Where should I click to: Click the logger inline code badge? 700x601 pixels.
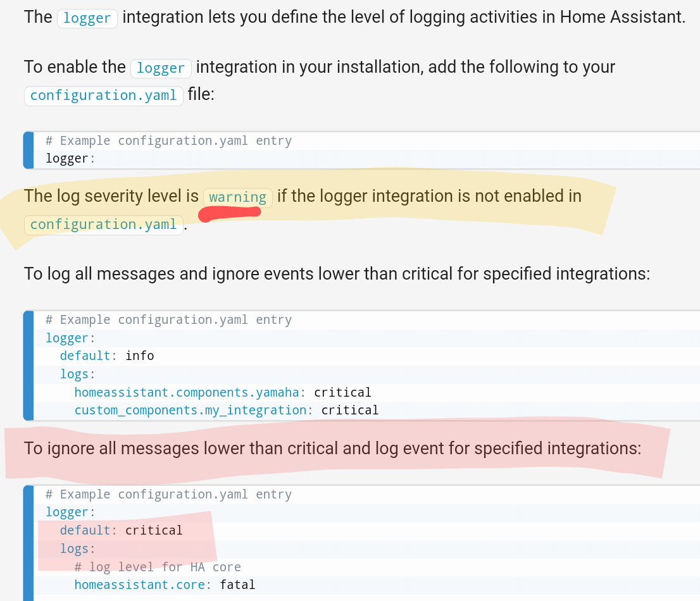[x=87, y=18]
